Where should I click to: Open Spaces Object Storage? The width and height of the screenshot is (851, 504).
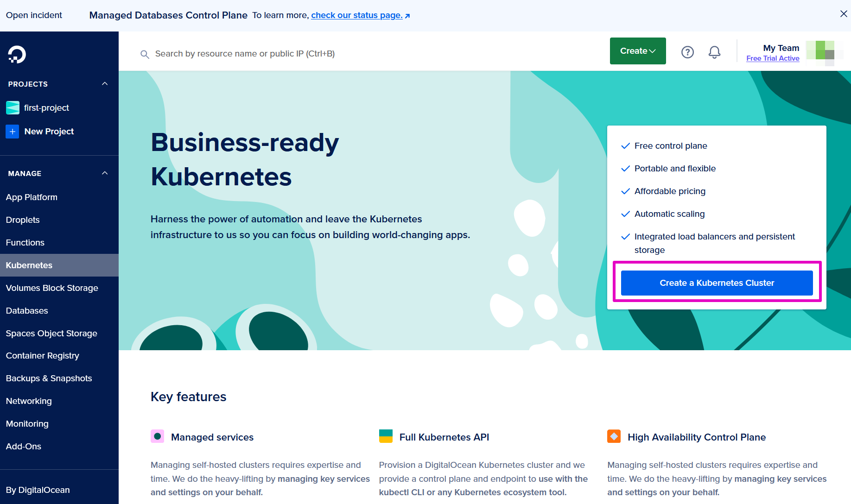[51, 334]
